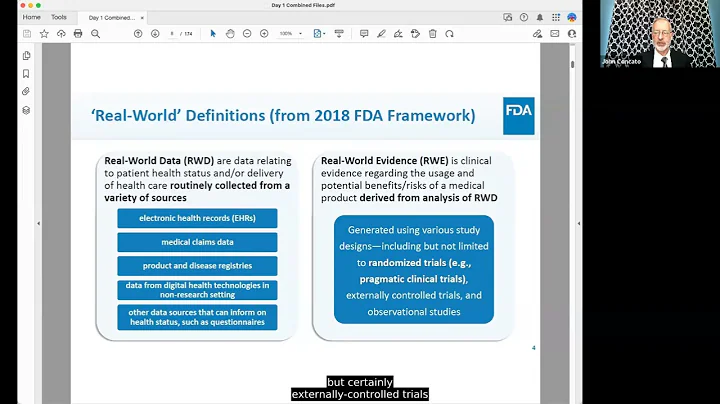Click the 'Generated using various study designs' box
720x404 pixels.
pos(414,269)
